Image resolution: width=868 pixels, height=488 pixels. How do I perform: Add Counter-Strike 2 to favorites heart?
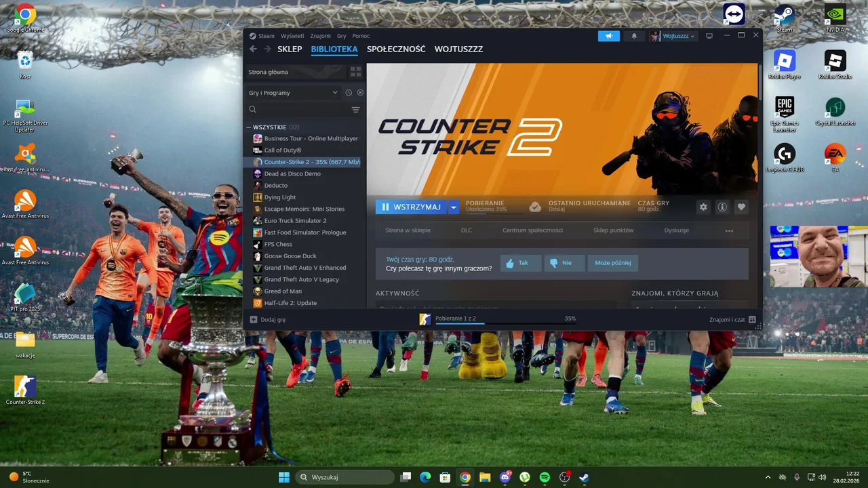[741, 207]
